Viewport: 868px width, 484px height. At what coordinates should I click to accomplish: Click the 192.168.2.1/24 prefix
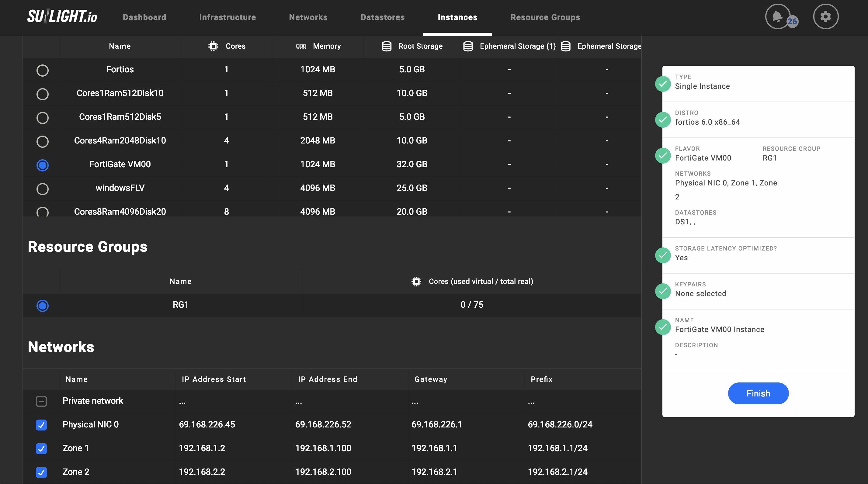[x=557, y=472]
